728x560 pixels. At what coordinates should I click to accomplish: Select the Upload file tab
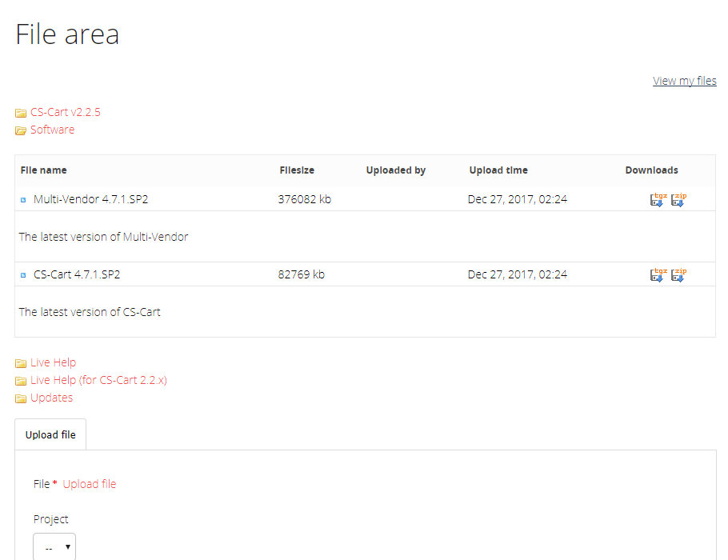[50, 434]
